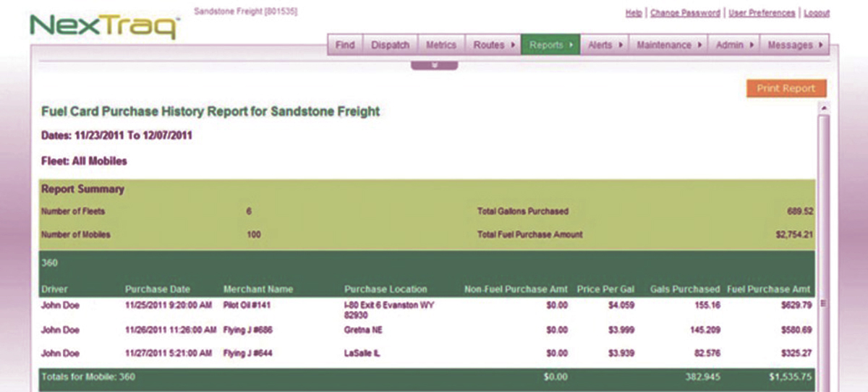Viewport: 868px width, 392px height.
Task: Click the Dates: 11/23/2011 To 12/07/2011 line
Action: pyautogui.click(x=116, y=135)
